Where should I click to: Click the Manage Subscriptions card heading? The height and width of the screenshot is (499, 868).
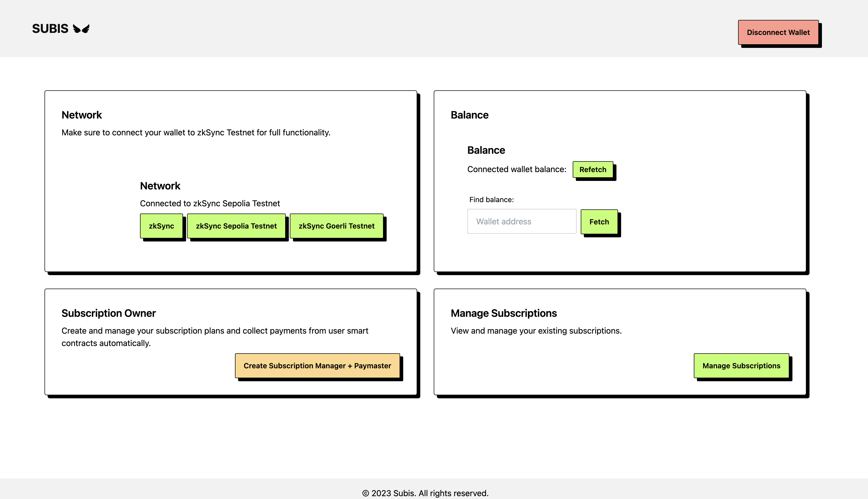pos(503,313)
